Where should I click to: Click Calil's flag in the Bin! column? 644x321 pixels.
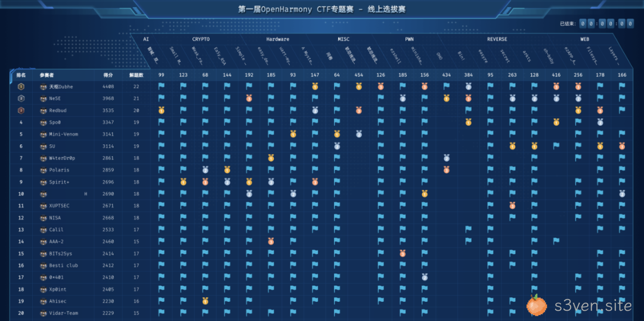[x=468, y=229]
